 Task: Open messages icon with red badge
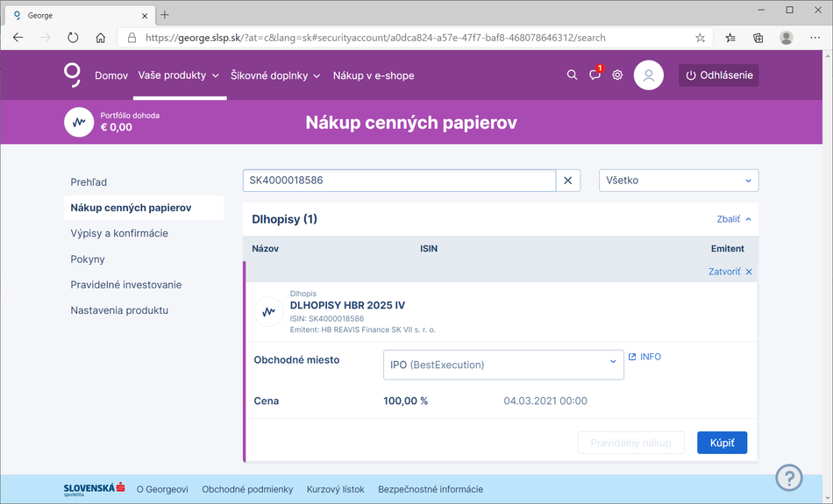[x=595, y=75]
